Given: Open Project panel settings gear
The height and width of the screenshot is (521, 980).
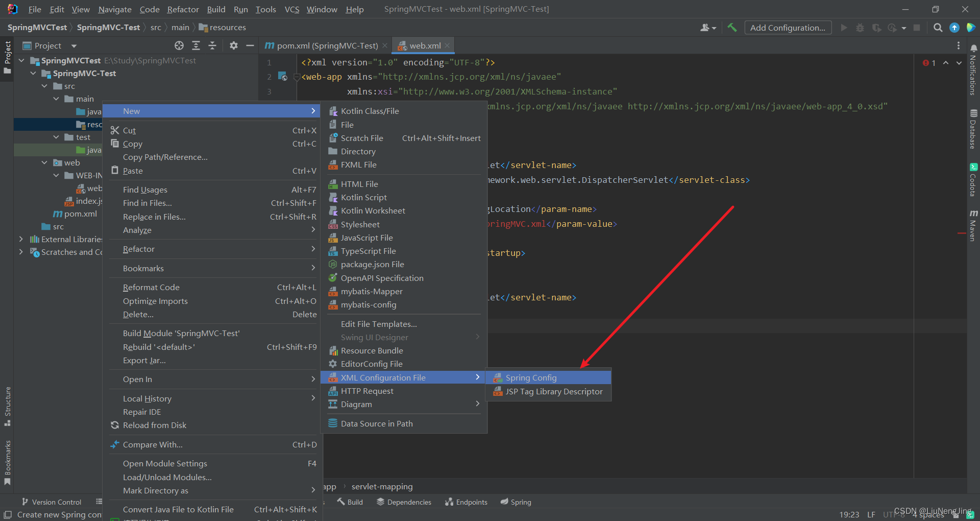Looking at the screenshot, I should (x=233, y=46).
